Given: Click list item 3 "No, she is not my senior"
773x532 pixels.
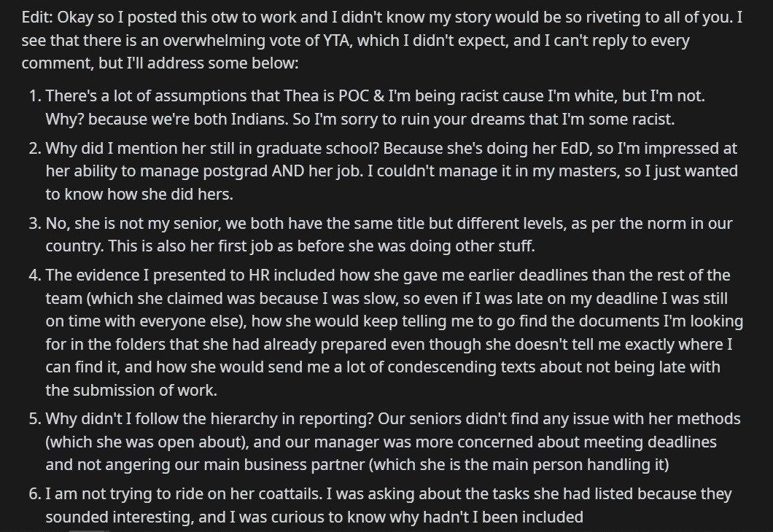Looking at the screenshot, I should click(381, 235).
